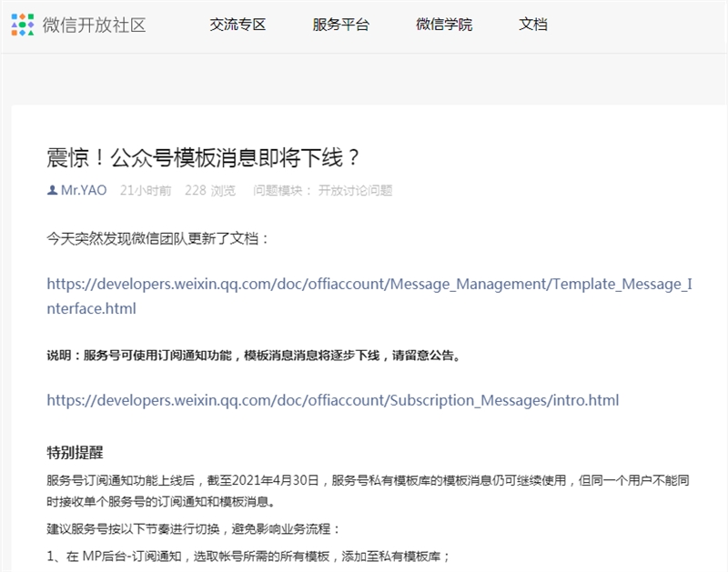Open the Subscription_Messages/intro.html link

pyautogui.click(x=333, y=400)
